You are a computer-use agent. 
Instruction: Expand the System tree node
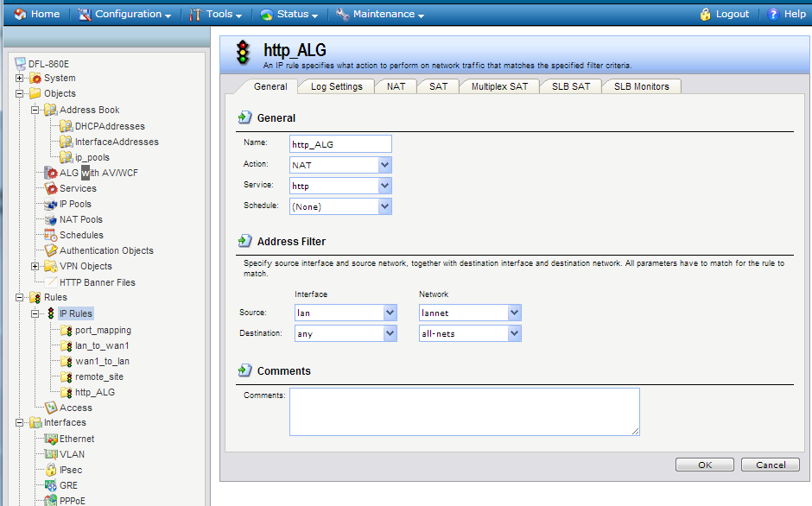(x=20, y=79)
